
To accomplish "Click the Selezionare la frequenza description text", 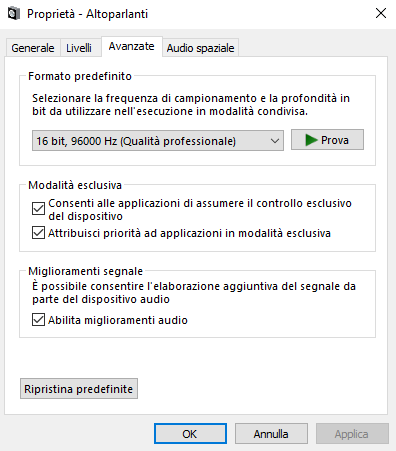I will click(x=191, y=105).
